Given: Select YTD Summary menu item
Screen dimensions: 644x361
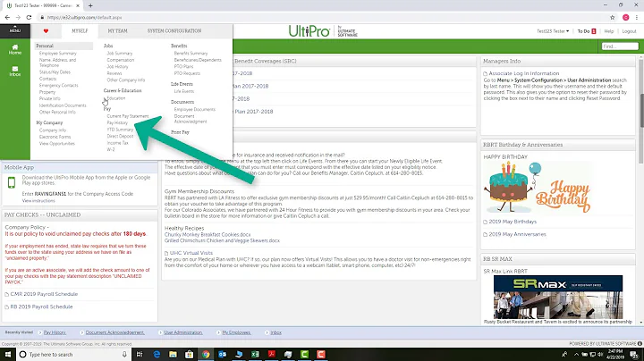Looking at the screenshot, I should 120,130.
